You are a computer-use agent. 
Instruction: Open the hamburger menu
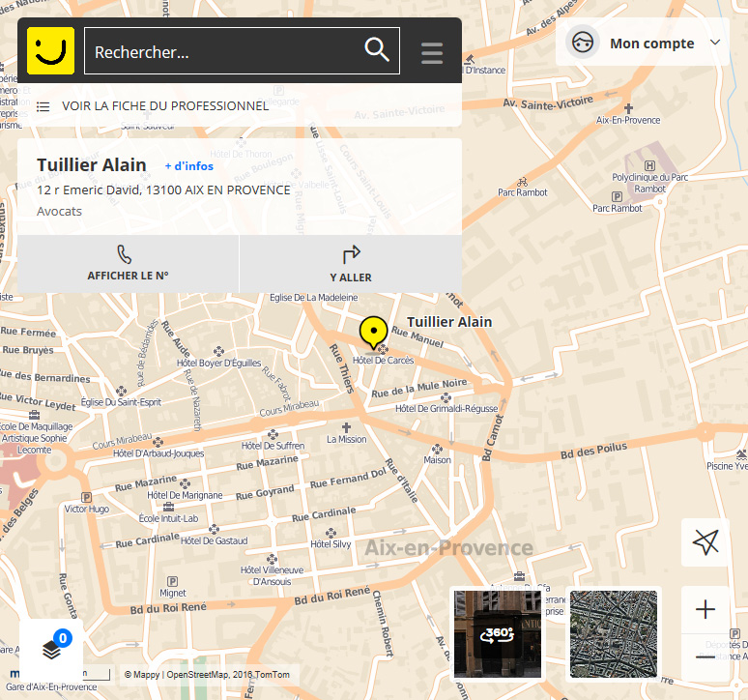coord(432,52)
